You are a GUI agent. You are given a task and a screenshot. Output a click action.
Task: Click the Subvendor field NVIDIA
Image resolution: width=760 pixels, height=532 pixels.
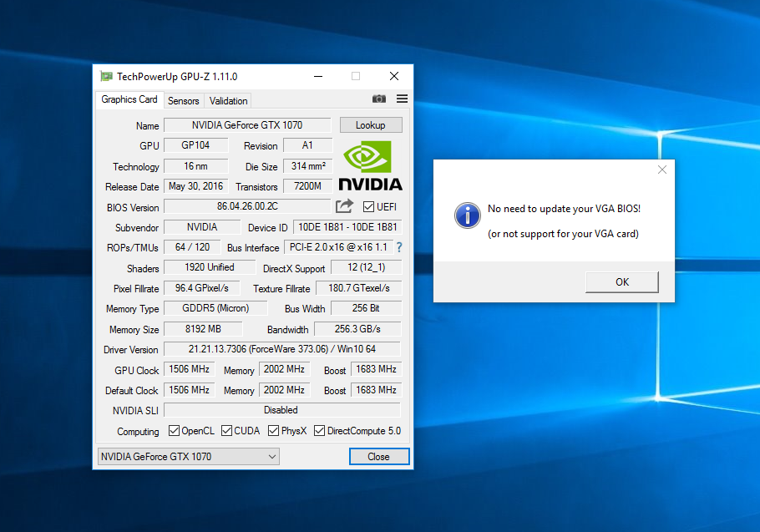pos(202,227)
